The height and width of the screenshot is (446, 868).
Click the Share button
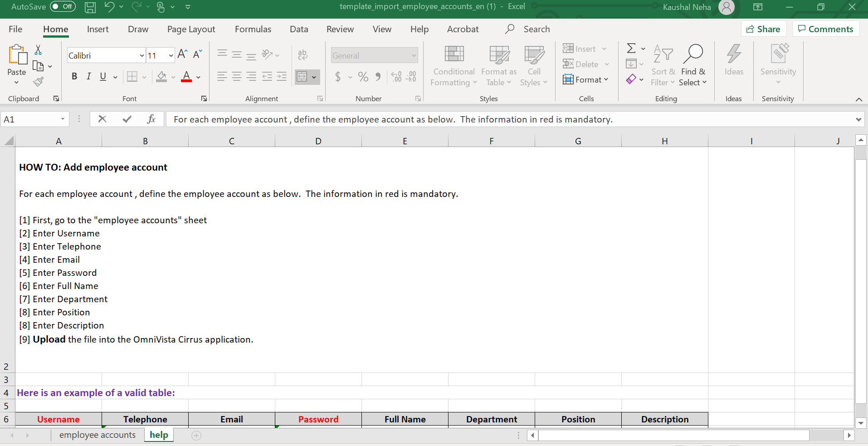764,29
